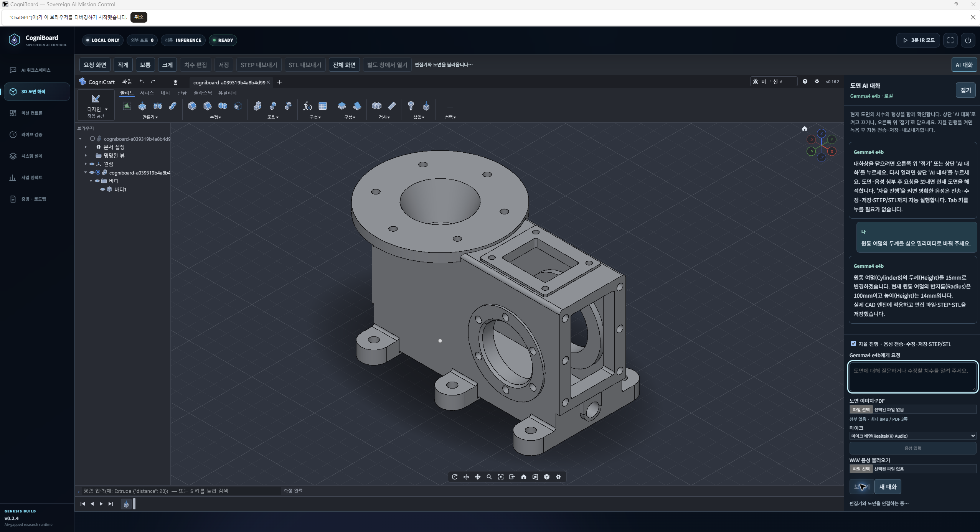Hide the 바디1 body via eye icon
Screen dimensions: 980x532
[x=103, y=189]
